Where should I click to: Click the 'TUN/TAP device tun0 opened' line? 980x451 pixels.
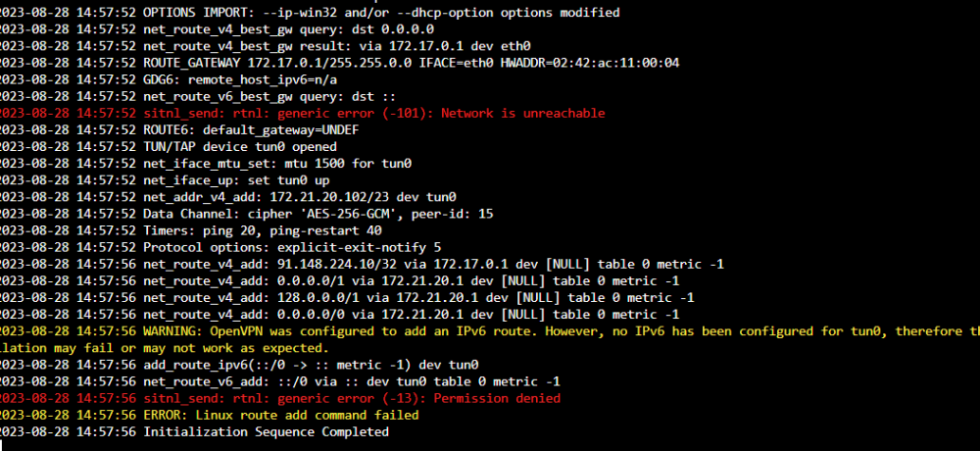pos(169,147)
